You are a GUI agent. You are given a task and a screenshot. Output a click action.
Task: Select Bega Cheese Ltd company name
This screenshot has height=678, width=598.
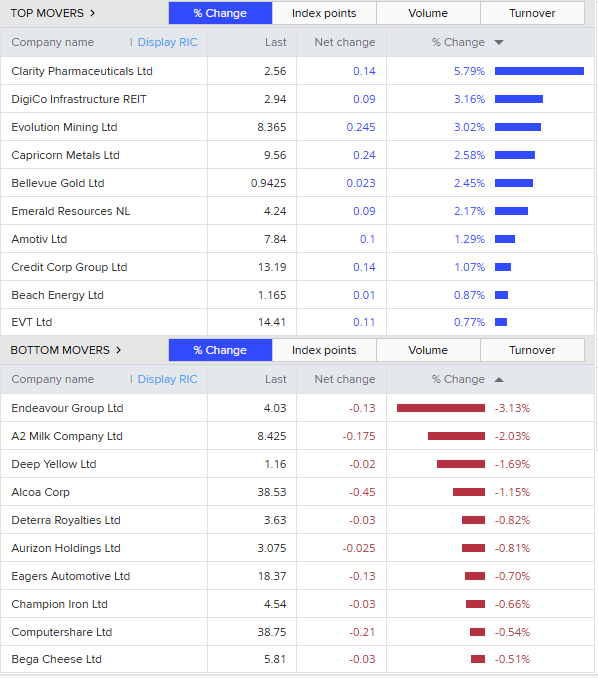click(x=57, y=659)
